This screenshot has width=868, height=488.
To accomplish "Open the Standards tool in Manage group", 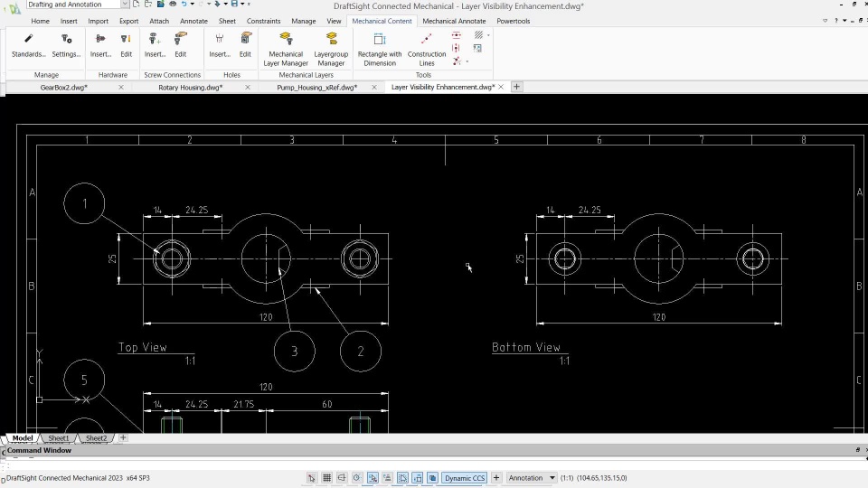I will tap(28, 45).
